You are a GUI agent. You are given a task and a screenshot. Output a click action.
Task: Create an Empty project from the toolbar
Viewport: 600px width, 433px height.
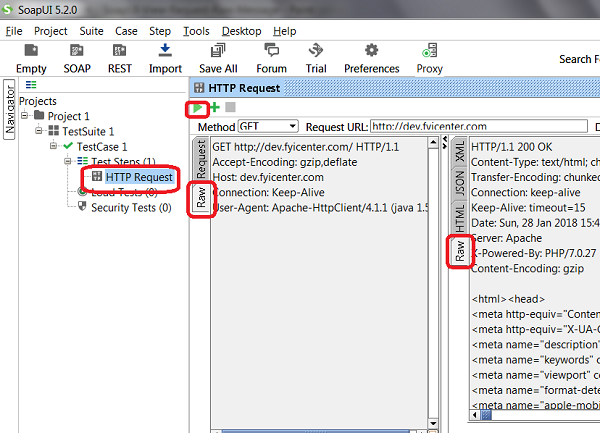click(31, 59)
